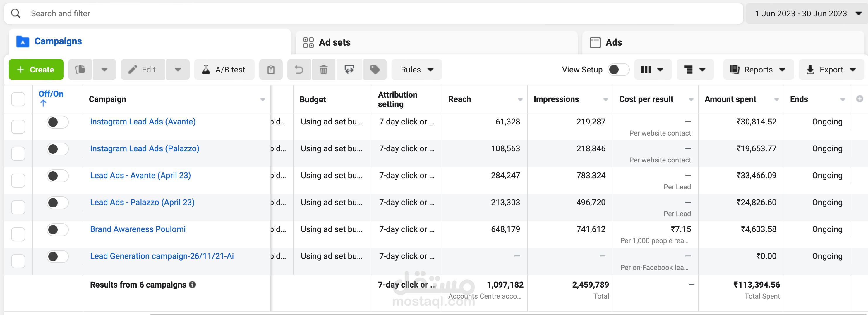Open Lead Ads - Palazzo (April 23) link
The image size is (868, 315).
point(142,202)
